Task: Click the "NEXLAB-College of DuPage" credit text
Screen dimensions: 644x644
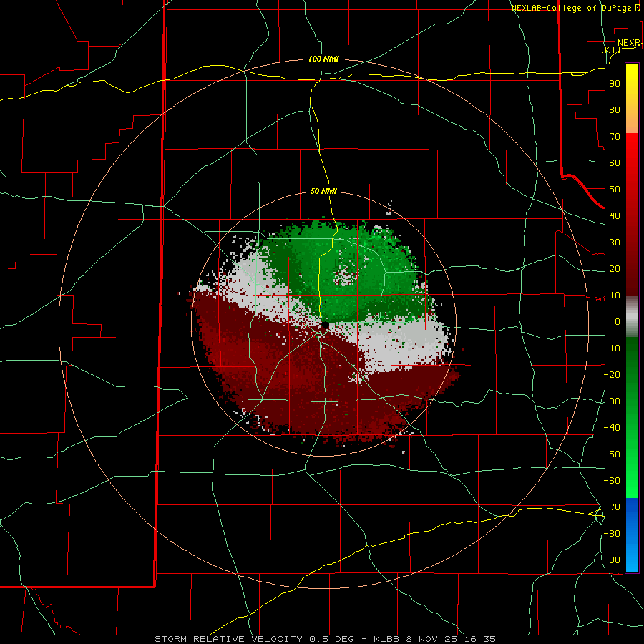Action: (x=572, y=8)
